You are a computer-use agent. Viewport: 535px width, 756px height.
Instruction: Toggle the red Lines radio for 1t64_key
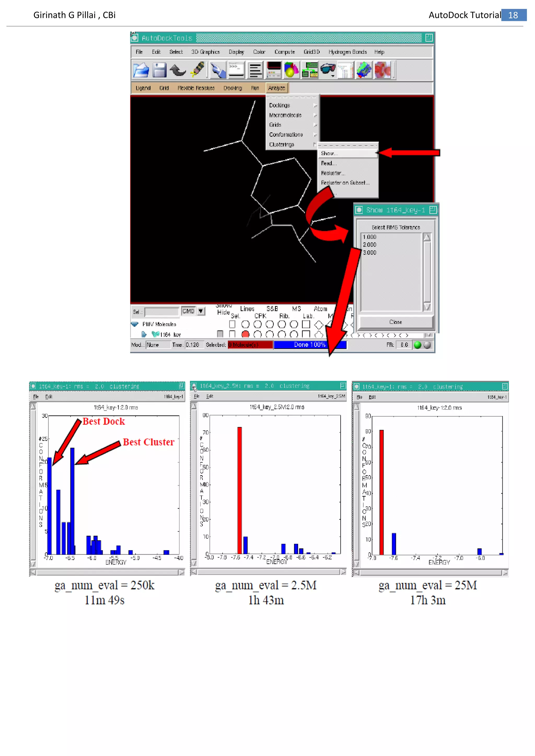245,335
